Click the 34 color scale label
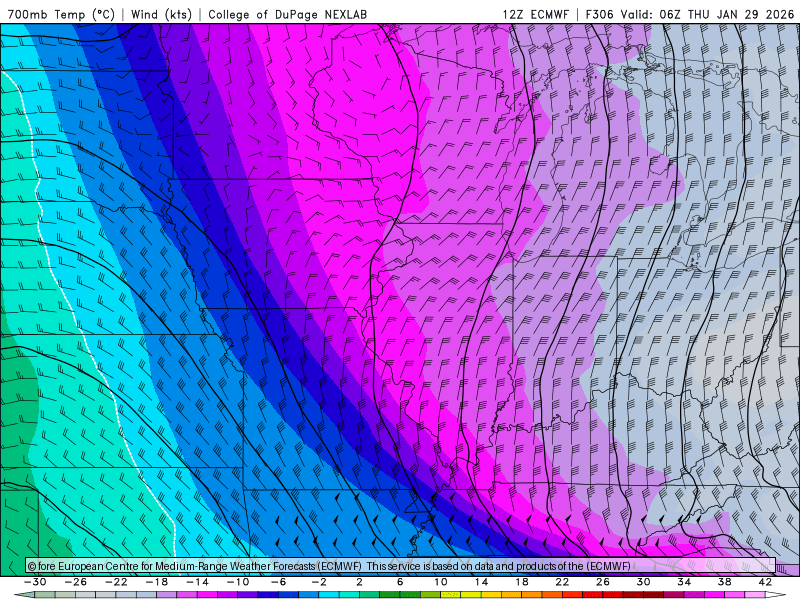The height and width of the screenshot is (600, 800). [x=684, y=582]
